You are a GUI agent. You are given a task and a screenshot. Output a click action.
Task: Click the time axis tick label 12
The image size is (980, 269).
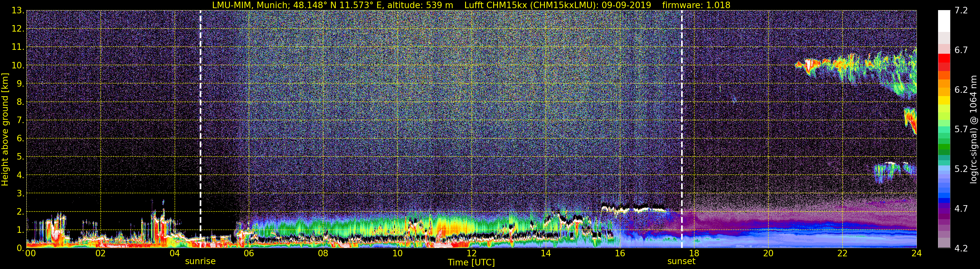coord(471,253)
